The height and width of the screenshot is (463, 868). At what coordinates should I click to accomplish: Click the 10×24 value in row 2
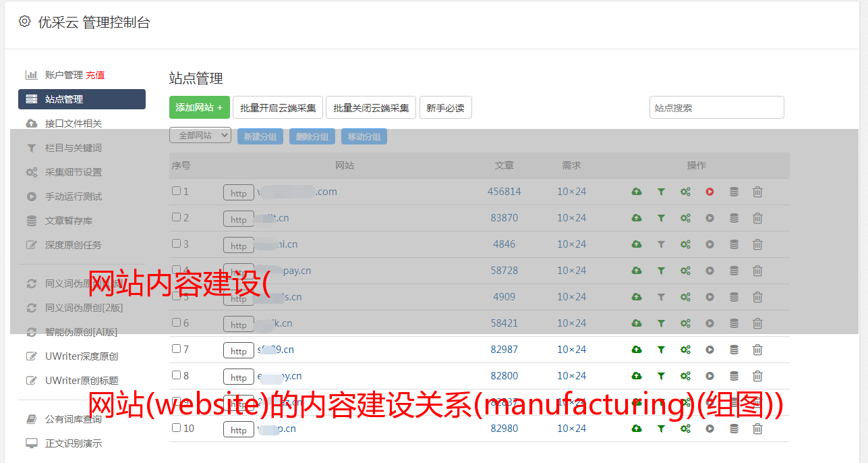coord(571,218)
